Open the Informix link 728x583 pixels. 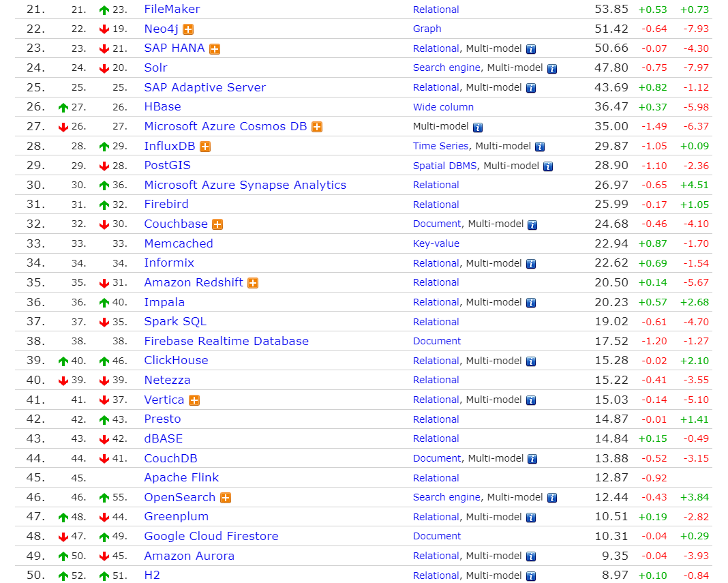click(x=169, y=263)
